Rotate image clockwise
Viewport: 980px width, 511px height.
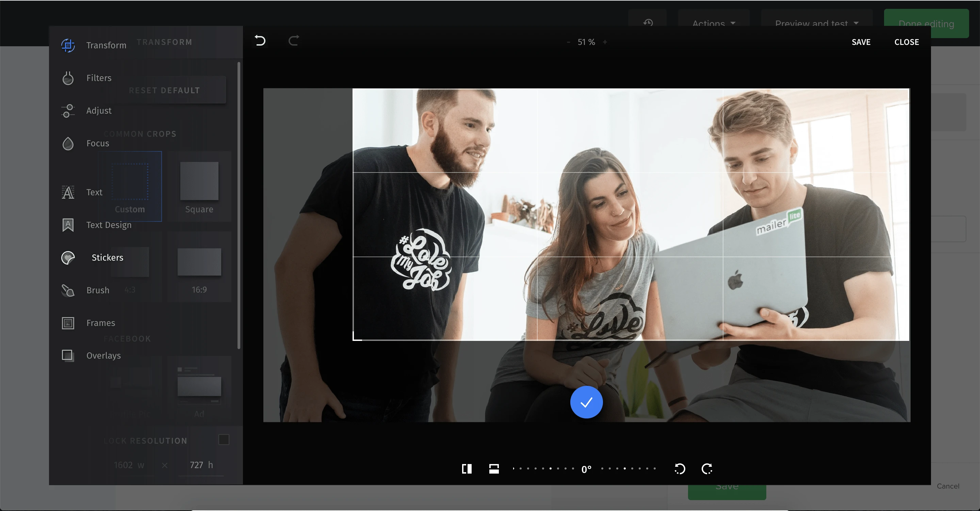[707, 469]
